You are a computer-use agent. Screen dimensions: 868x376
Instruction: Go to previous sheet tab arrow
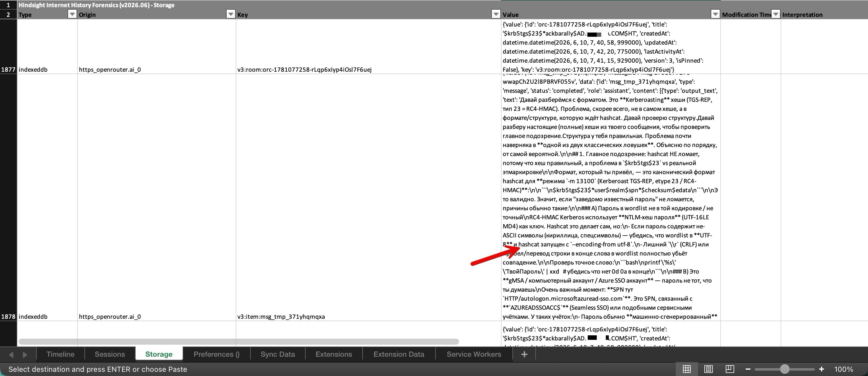[x=11, y=354]
